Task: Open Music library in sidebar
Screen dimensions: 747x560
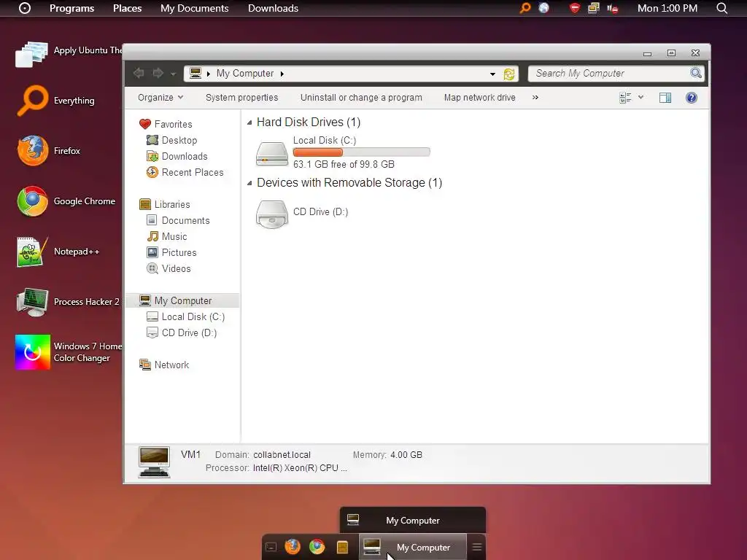Action: coord(174,237)
